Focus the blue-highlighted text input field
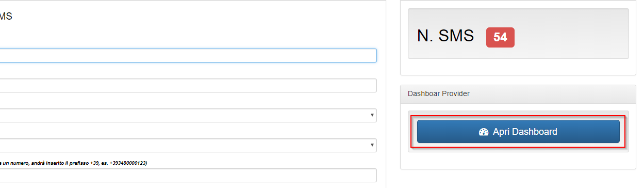The image size is (644, 188). click(188, 56)
